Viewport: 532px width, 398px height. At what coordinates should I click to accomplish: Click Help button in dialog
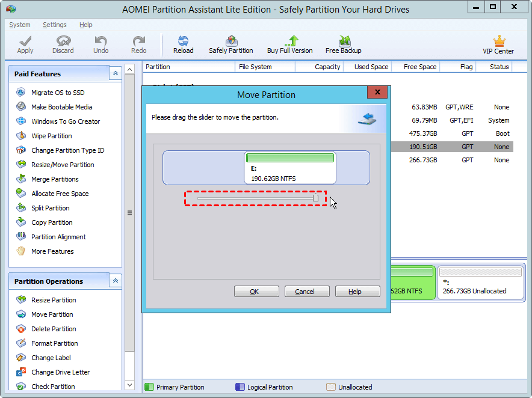click(x=357, y=292)
